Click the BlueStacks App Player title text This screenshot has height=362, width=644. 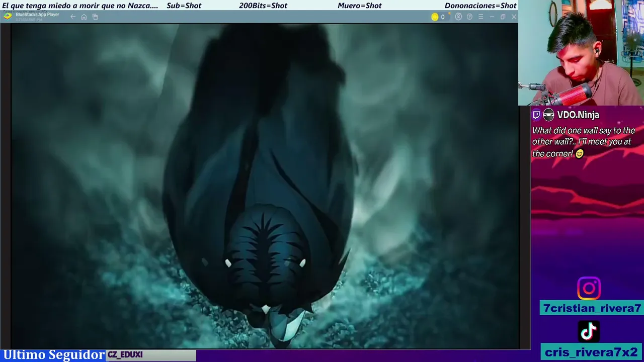click(37, 15)
